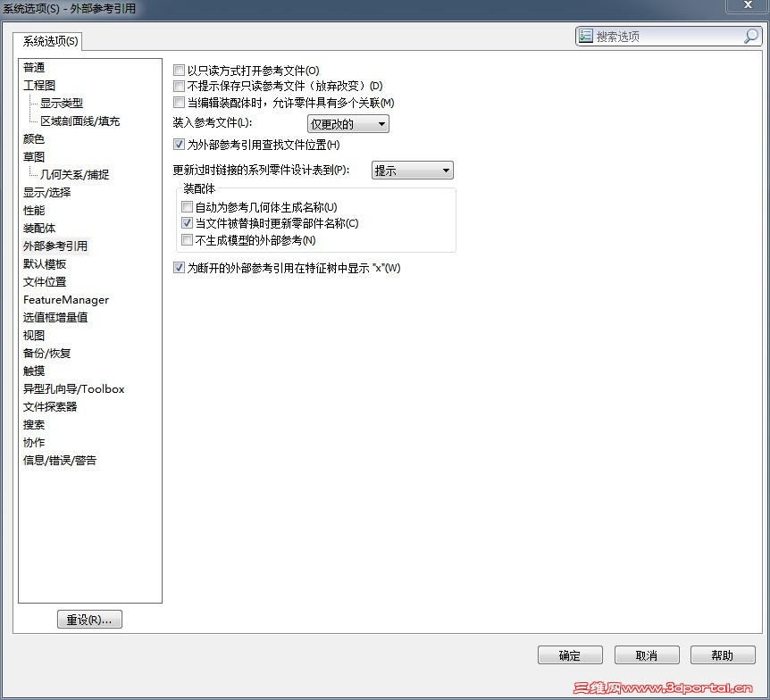770x700 pixels.
Task: Click 确定 button to confirm
Action: tap(570, 654)
